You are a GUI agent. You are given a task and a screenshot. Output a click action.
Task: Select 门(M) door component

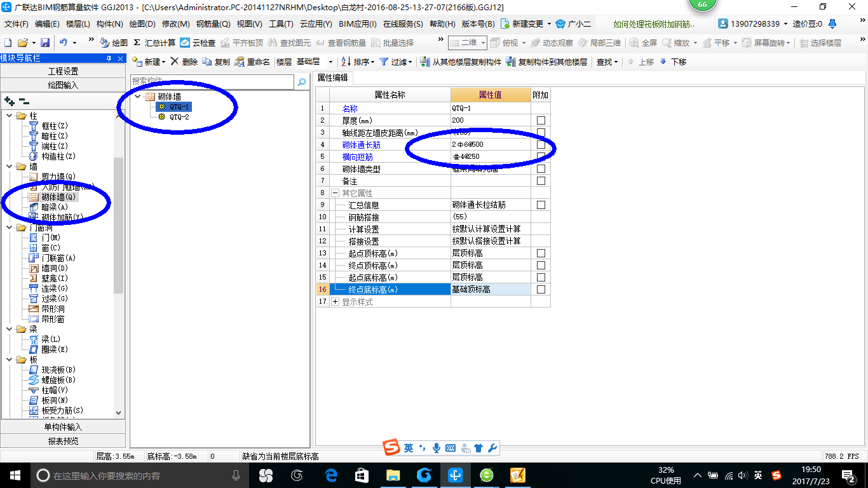pyautogui.click(x=50, y=238)
